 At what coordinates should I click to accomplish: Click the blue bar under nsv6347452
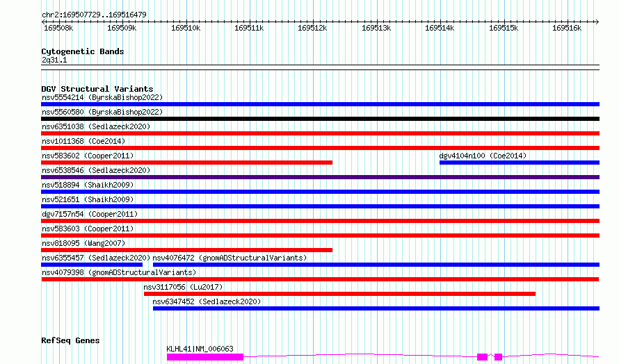click(x=376, y=308)
